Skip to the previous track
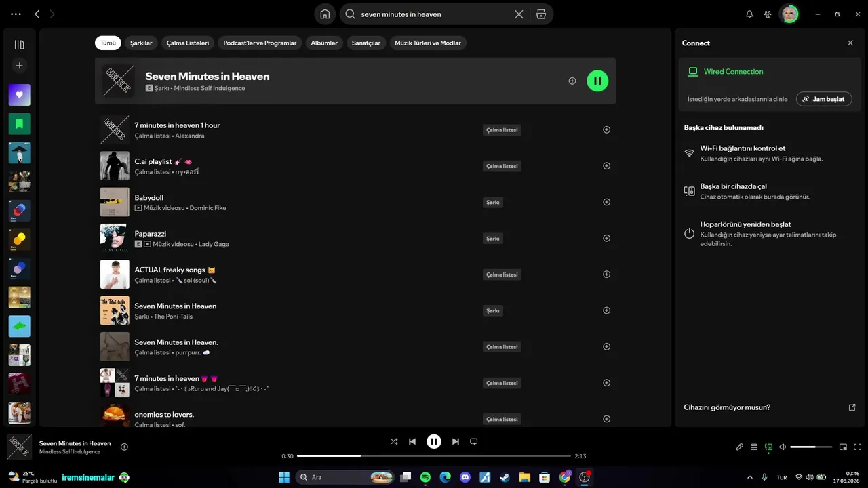 (412, 441)
